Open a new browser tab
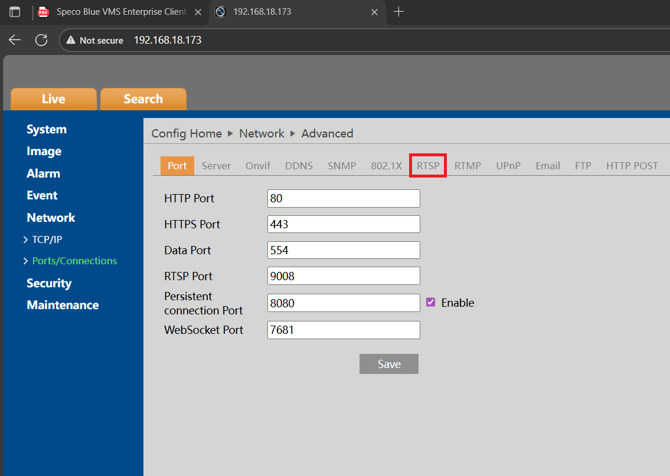The image size is (670, 476). click(399, 12)
